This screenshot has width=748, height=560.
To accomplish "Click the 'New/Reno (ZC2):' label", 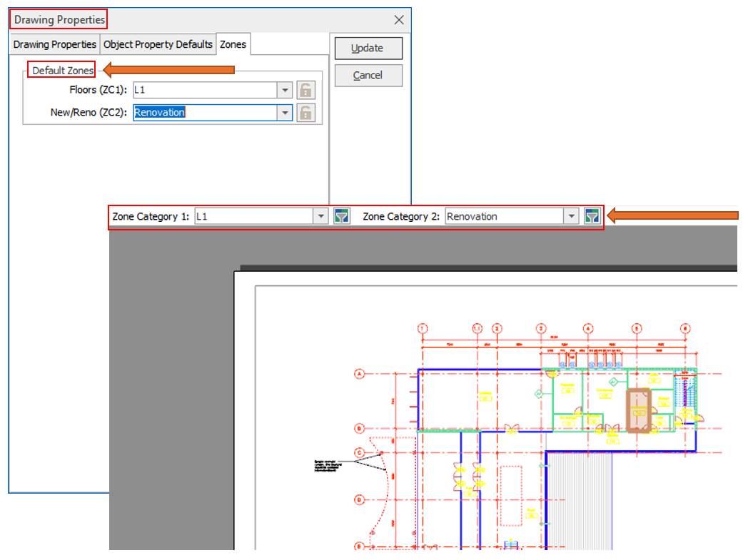I will (89, 113).
